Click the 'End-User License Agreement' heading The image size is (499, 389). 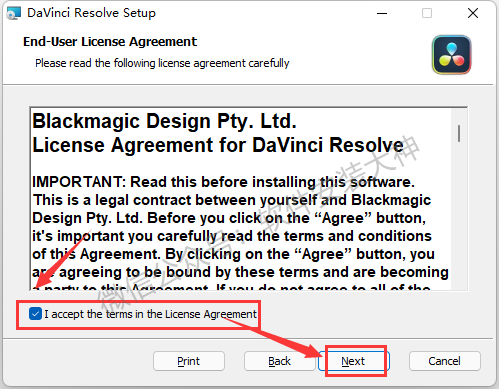click(x=110, y=42)
